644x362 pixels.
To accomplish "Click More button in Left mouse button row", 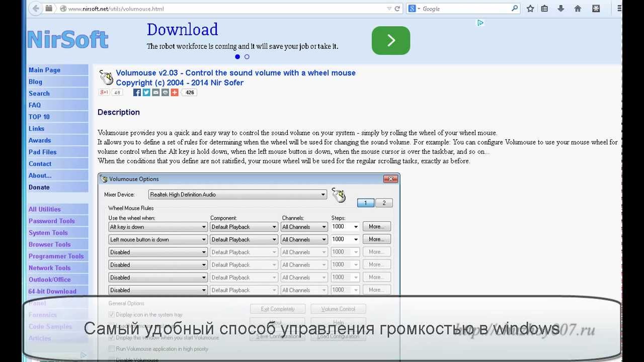I will point(376,239).
